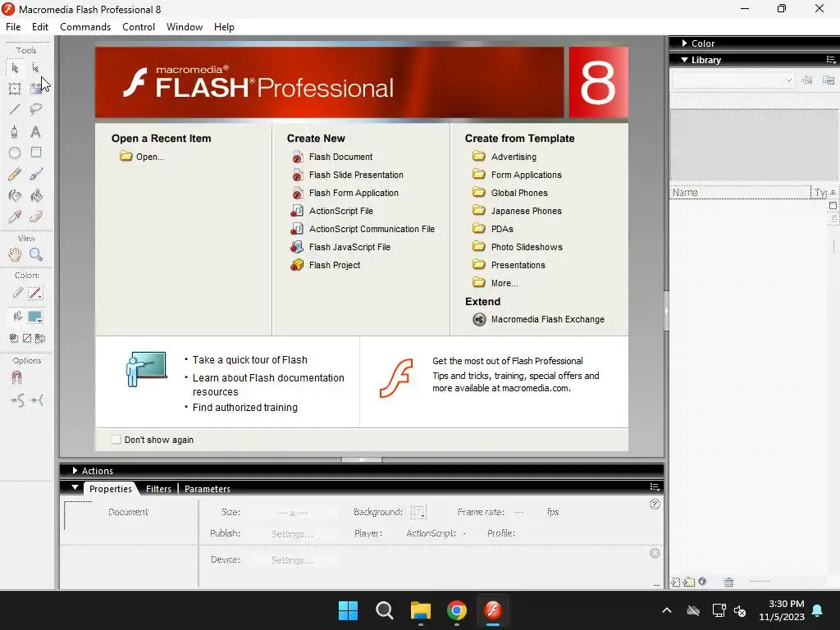Screen dimensions: 840x630
Task: Select the Eyedropper tool
Action: tap(15, 217)
